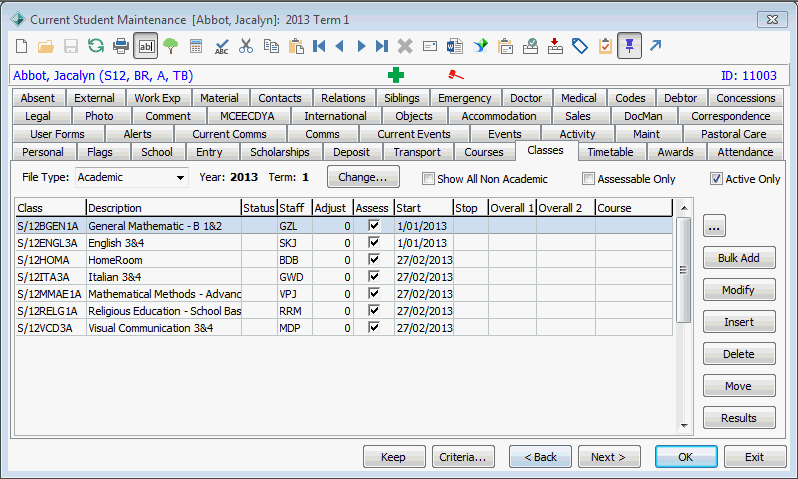Click the red download tray icon
This screenshot has width=798, height=479.
tap(555, 46)
